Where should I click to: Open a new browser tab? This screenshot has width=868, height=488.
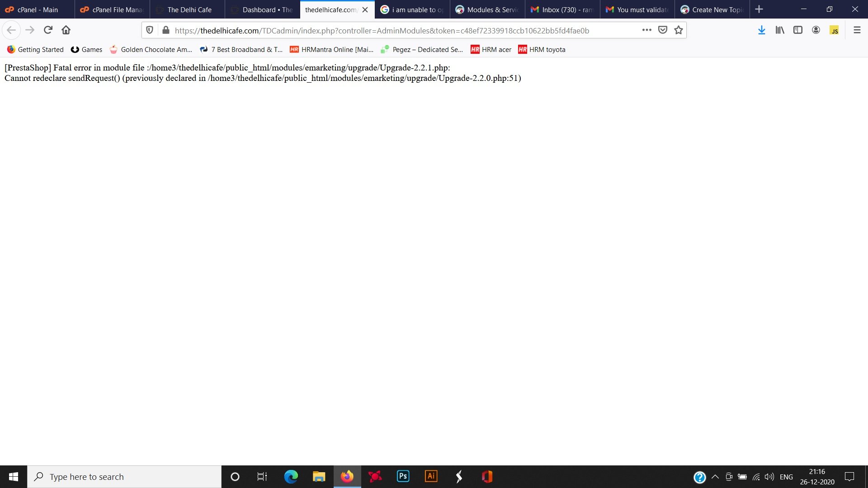click(x=759, y=9)
